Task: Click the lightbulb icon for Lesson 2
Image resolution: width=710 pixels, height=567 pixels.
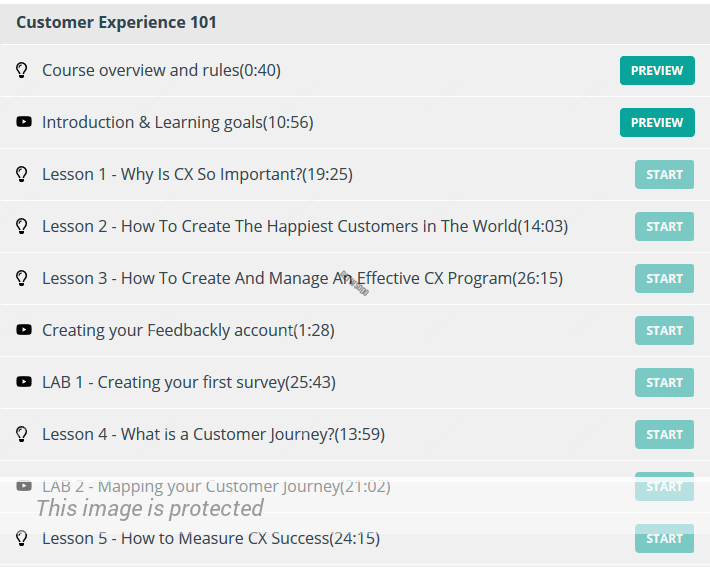Action: pyautogui.click(x=23, y=226)
